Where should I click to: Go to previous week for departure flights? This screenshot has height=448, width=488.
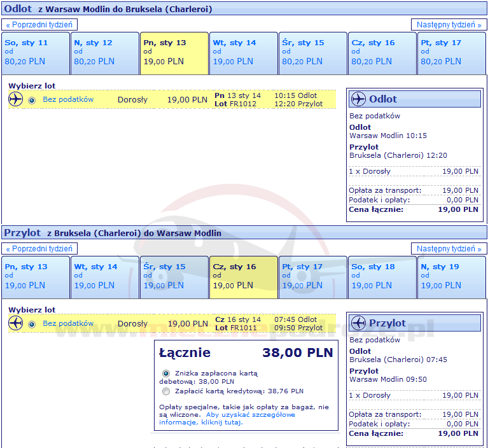tap(41, 25)
